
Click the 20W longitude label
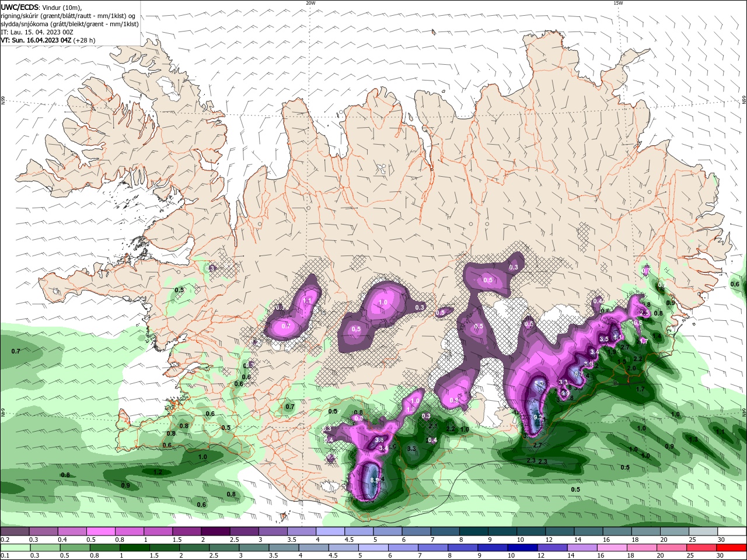click(x=311, y=3)
